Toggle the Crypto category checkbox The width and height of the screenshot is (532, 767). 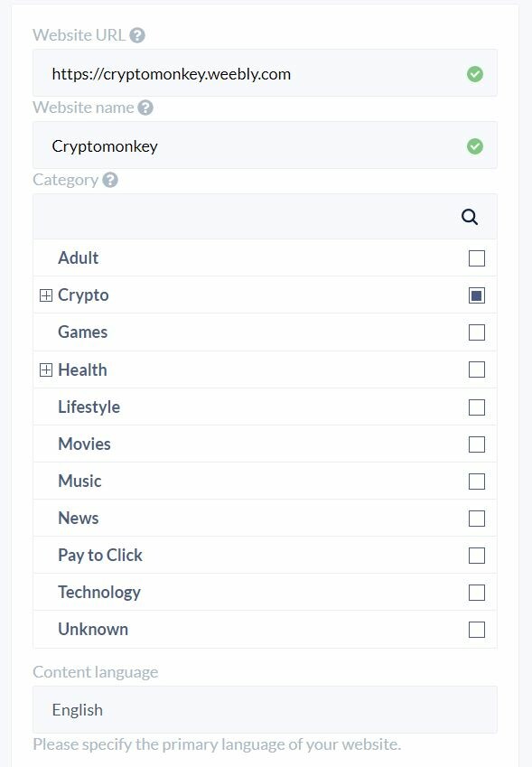coord(477,295)
